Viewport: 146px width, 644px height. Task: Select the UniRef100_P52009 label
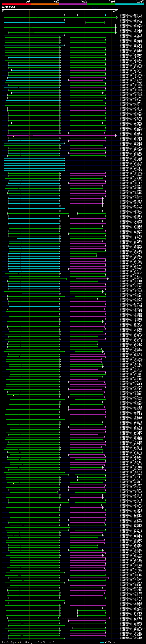click(131, 392)
